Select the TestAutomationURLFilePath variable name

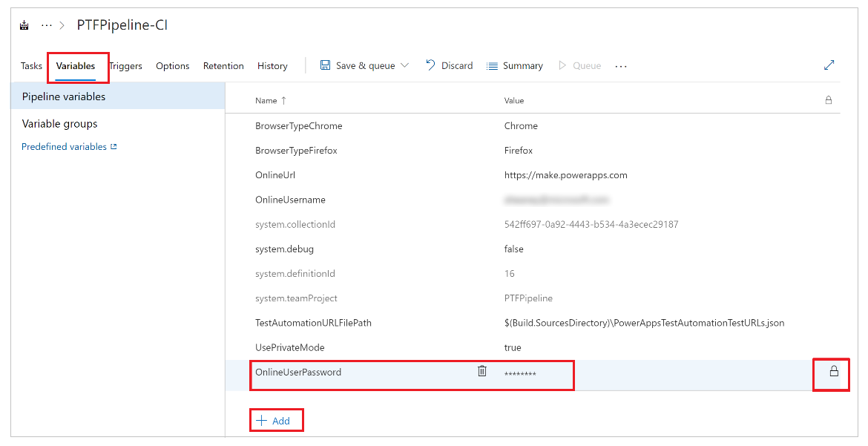click(x=313, y=323)
